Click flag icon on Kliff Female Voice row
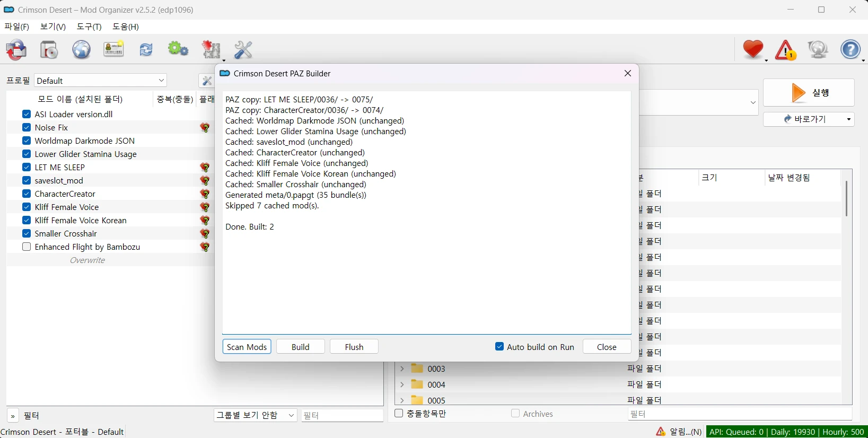 pyautogui.click(x=205, y=207)
